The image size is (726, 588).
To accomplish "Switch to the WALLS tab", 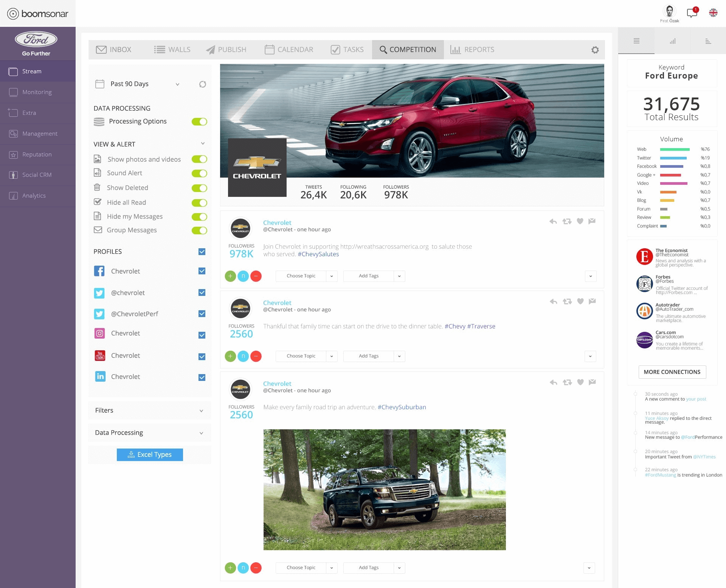I will coord(172,50).
